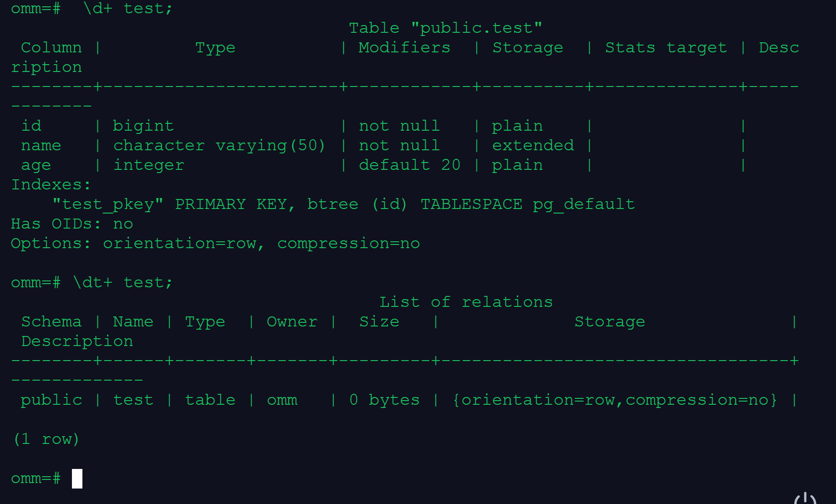Click '{orientation=row,compression=no}' storage value

pos(615,400)
